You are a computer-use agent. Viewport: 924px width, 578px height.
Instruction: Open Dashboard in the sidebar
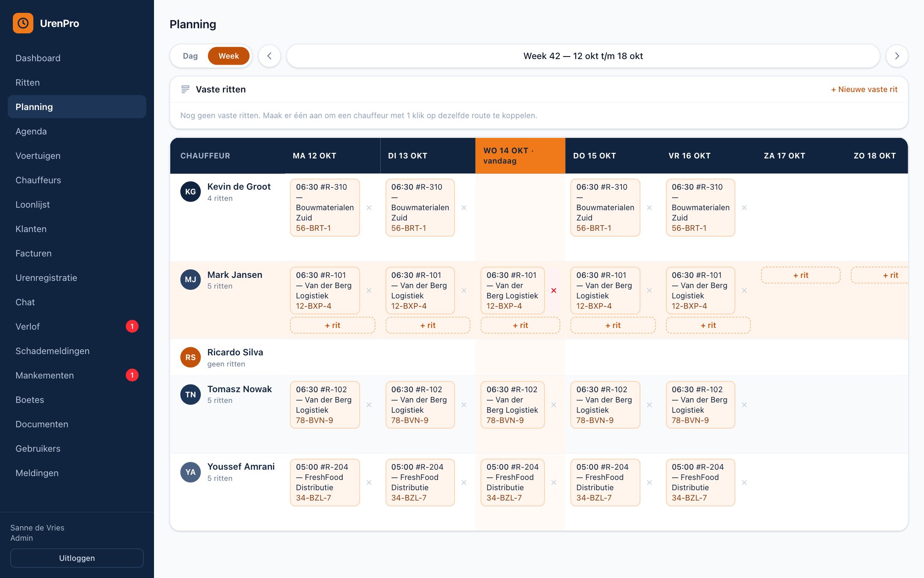77,58
